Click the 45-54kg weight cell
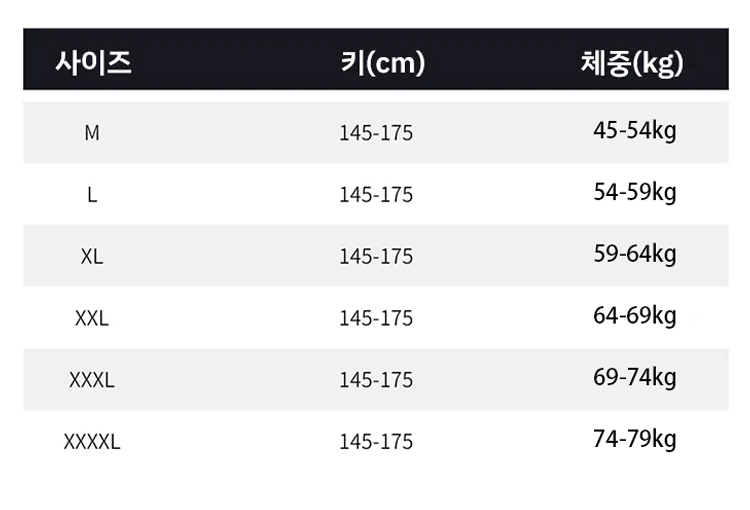The height and width of the screenshot is (510, 750). coord(635,130)
